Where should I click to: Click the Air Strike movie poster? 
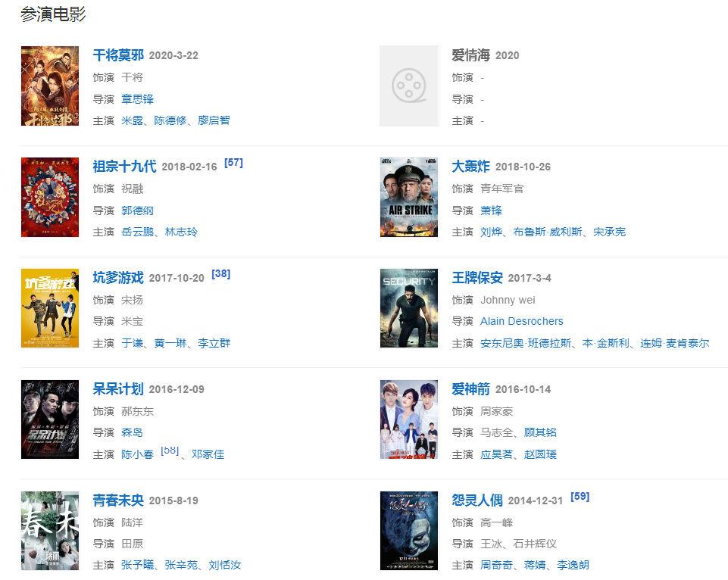point(409,197)
